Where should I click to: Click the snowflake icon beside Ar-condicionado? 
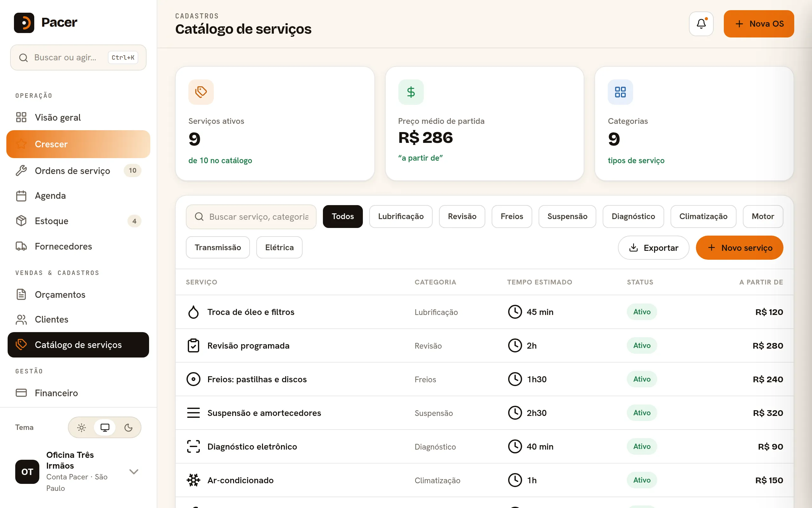point(193,480)
